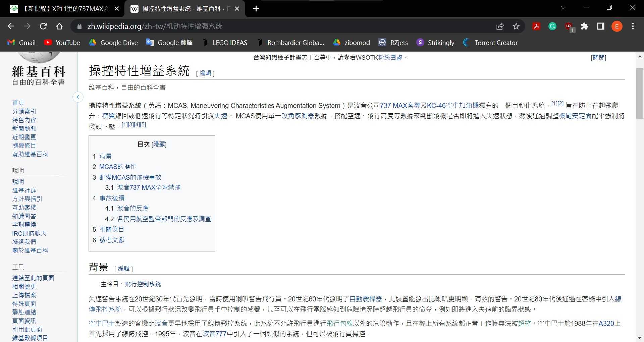Open the Wikipedia 維基百科 logo
This screenshot has height=342, width=644.
(39, 70)
